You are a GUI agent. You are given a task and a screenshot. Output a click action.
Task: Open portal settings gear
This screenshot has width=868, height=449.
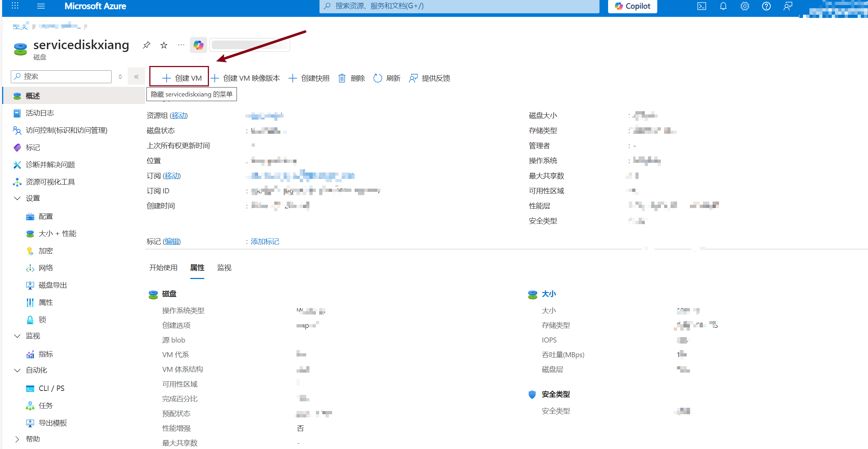(745, 6)
